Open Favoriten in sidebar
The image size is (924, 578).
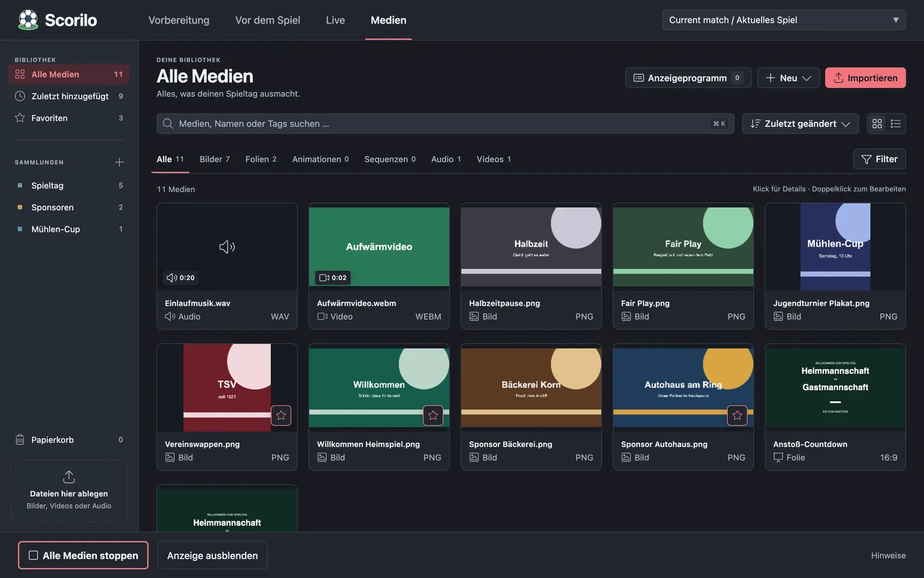(x=69, y=118)
